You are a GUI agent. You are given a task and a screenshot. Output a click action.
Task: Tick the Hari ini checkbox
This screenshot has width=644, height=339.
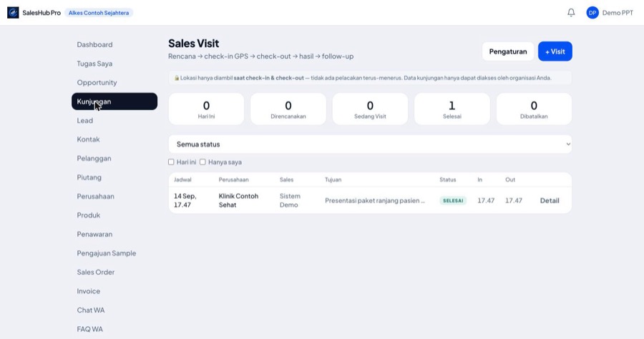click(x=171, y=162)
